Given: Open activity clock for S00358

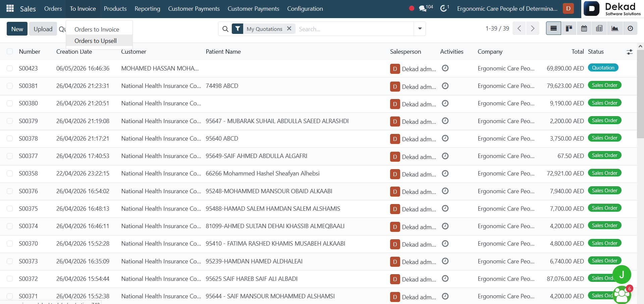Looking at the screenshot, I should (445, 173).
